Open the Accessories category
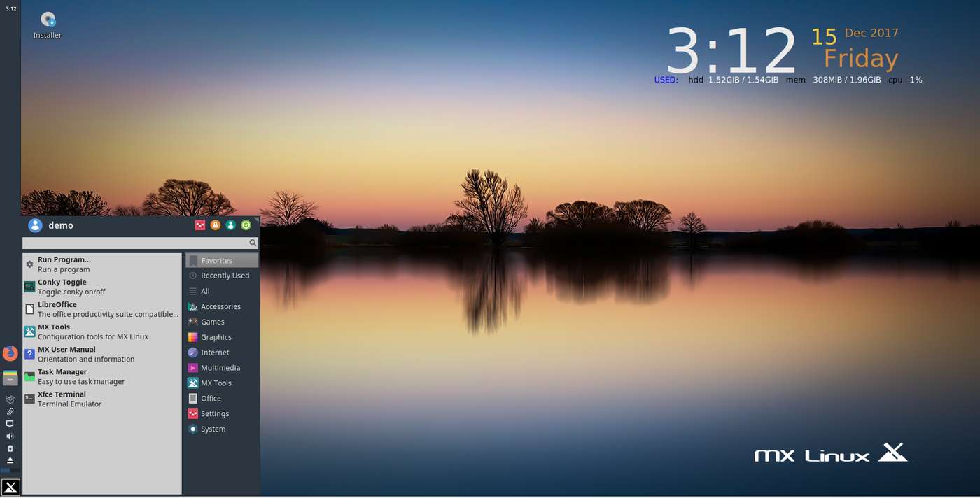 click(x=222, y=306)
